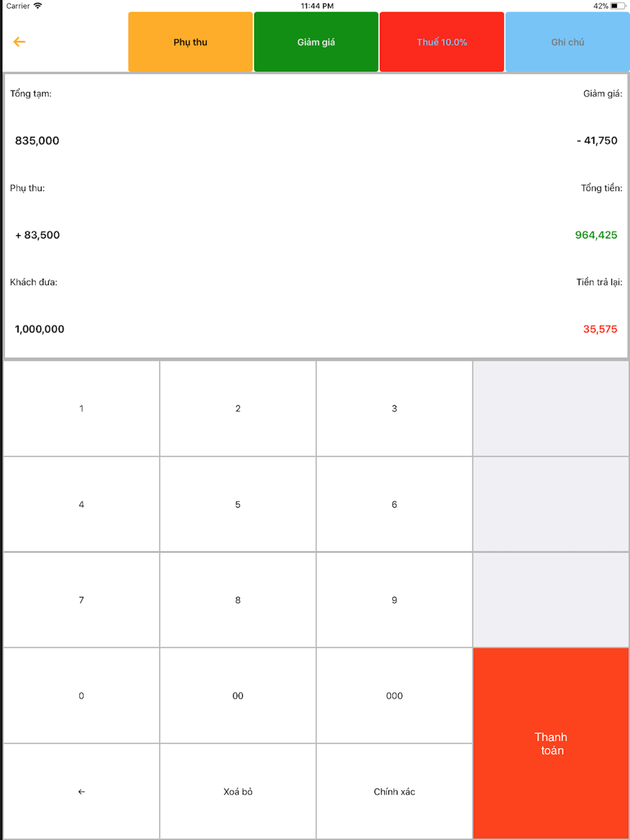The image size is (630, 840).
Task: Tap the orange back arrow icon
Action: tap(20, 42)
